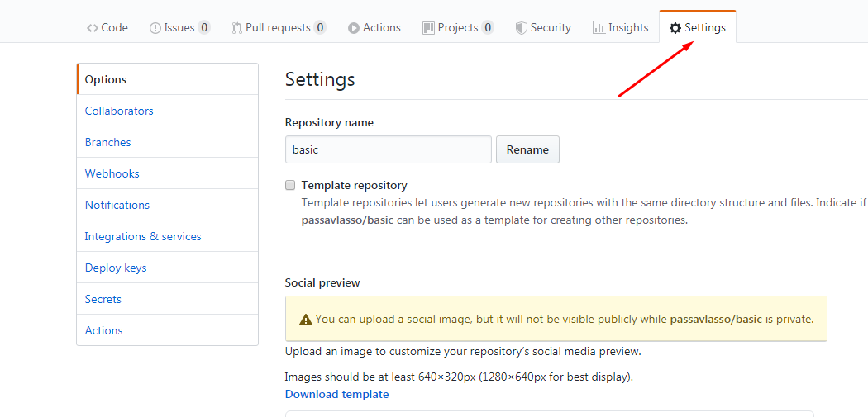
Task: Open the Download template link
Action: pos(336,394)
